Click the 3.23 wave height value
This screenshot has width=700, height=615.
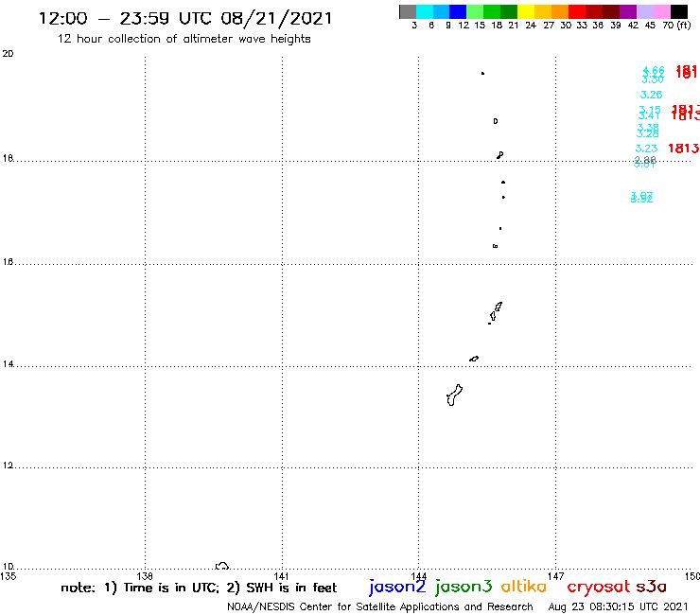[x=646, y=149]
